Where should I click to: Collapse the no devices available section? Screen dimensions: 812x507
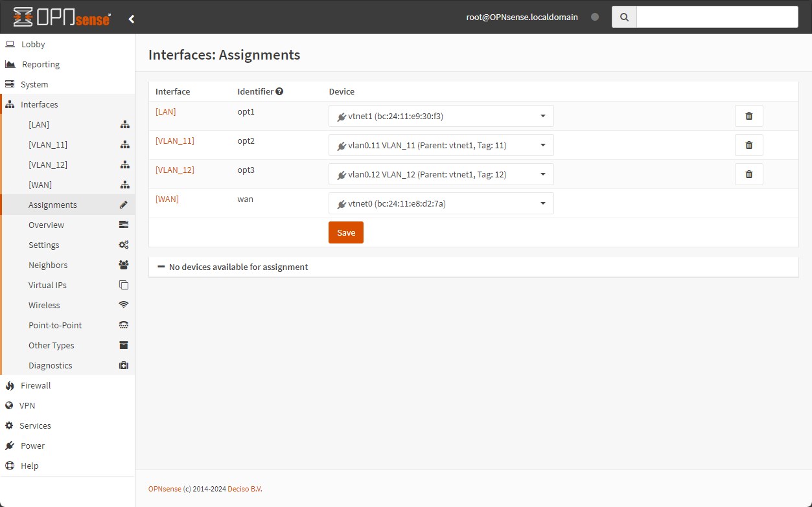161,267
